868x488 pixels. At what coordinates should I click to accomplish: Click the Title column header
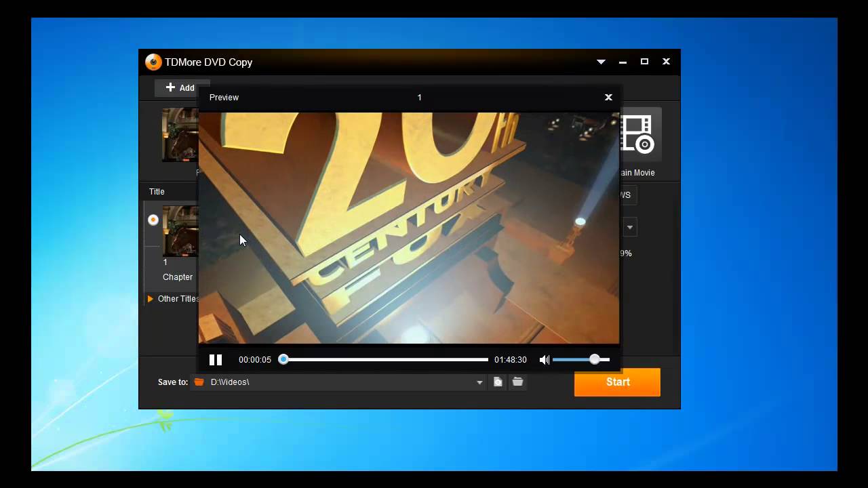157,192
